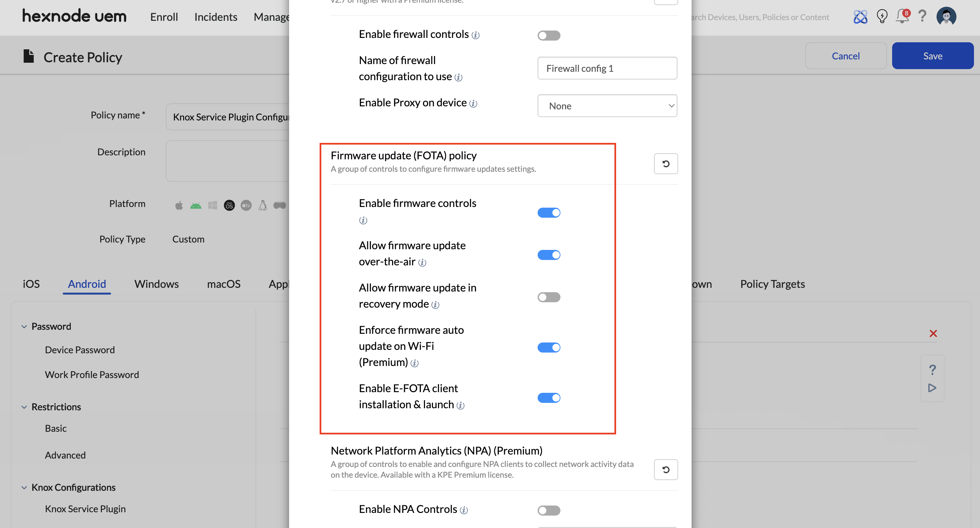Screen dimensions: 980x528
Task: Open Basic restrictions
Action: point(56,428)
